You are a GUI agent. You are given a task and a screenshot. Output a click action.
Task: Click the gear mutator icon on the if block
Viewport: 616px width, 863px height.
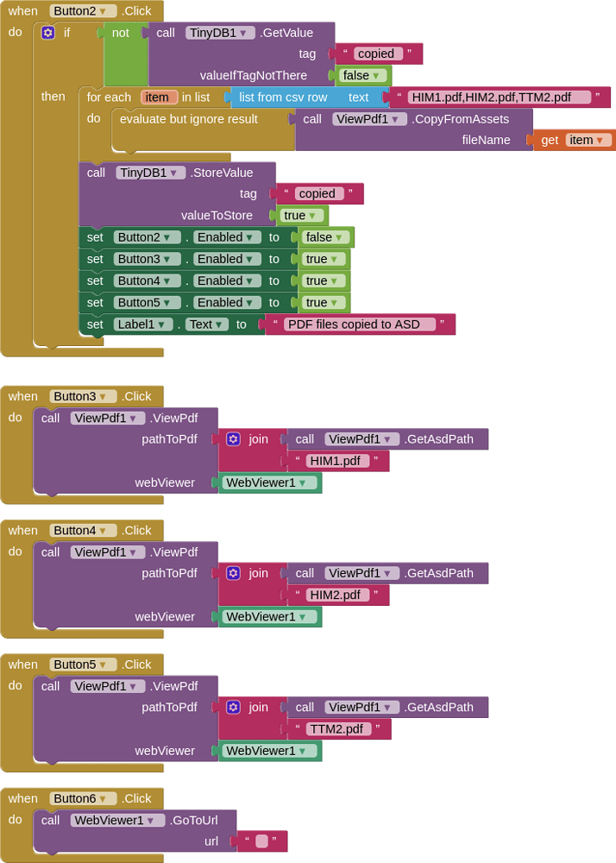pyautogui.click(x=48, y=33)
